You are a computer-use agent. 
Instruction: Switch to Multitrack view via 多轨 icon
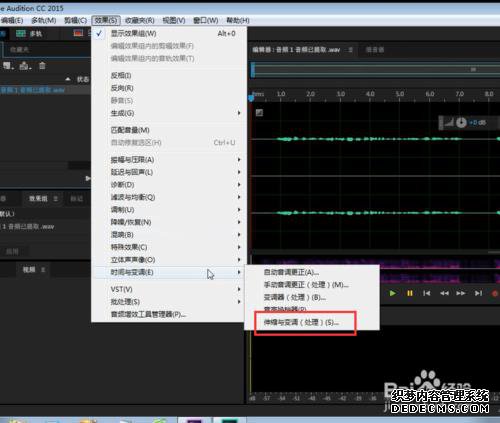pyautogui.click(x=21, y=34)
